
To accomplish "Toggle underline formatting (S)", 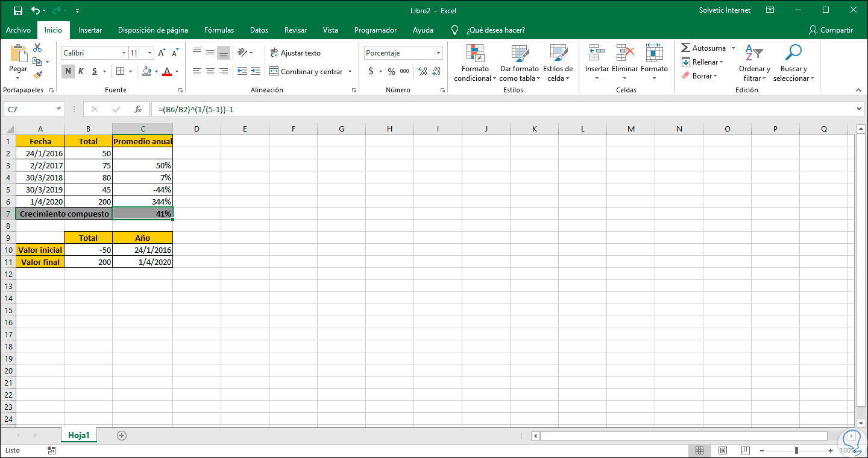I will coord(95,71).
